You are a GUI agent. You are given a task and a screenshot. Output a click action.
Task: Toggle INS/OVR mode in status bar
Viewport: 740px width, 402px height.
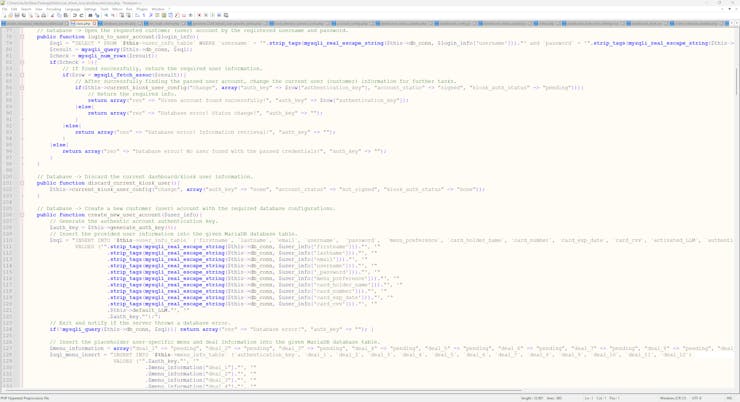click(729, 398)
